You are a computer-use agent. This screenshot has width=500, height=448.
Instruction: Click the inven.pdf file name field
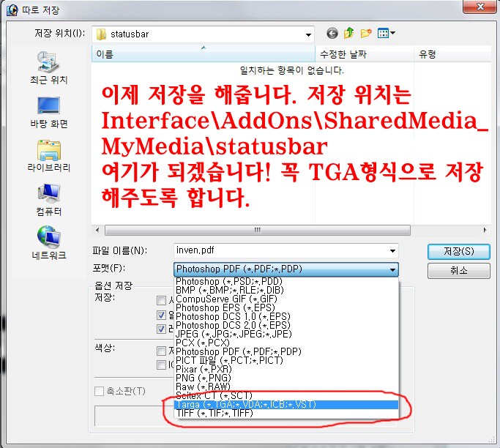pyautogui.click(x=281, y=250)
